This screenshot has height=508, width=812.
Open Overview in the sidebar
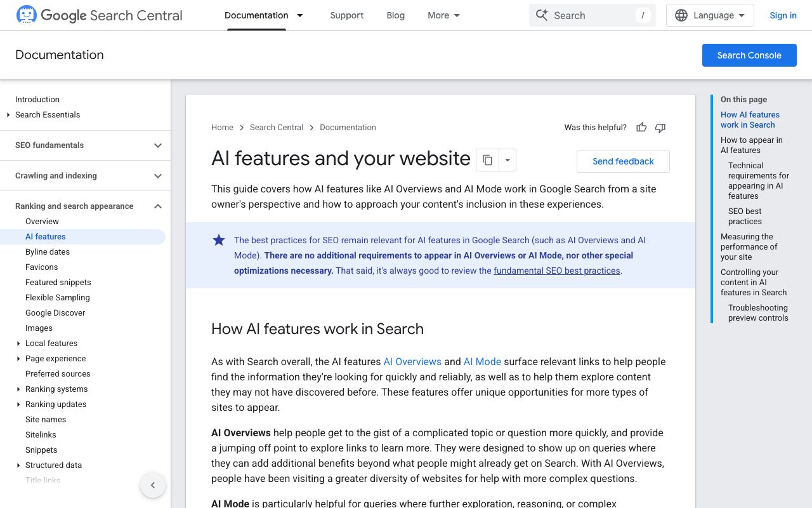(x=42, y=222)
